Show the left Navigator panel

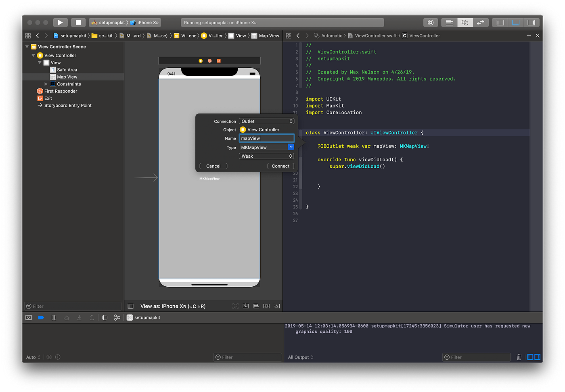[500, 22]
